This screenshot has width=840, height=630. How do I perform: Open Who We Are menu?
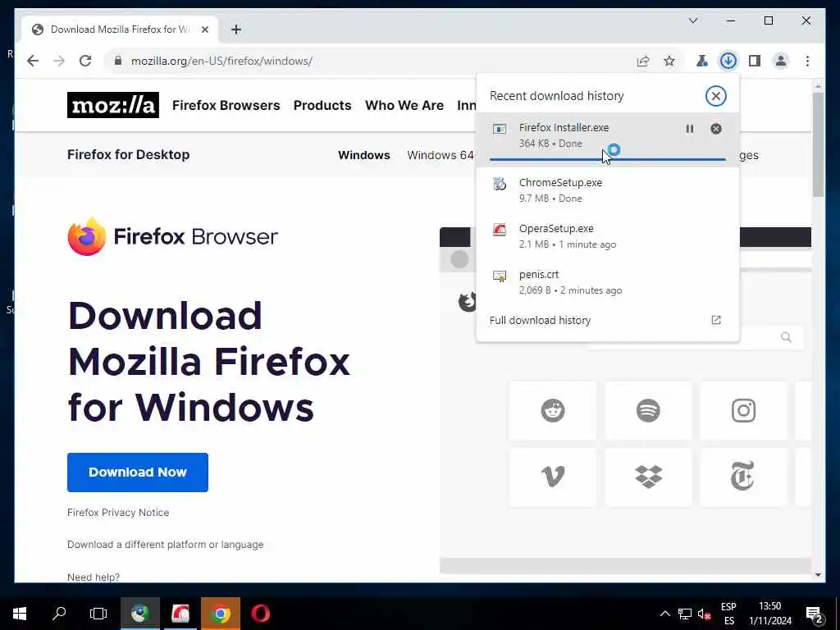pyautogui.click(x=404, y=105)
